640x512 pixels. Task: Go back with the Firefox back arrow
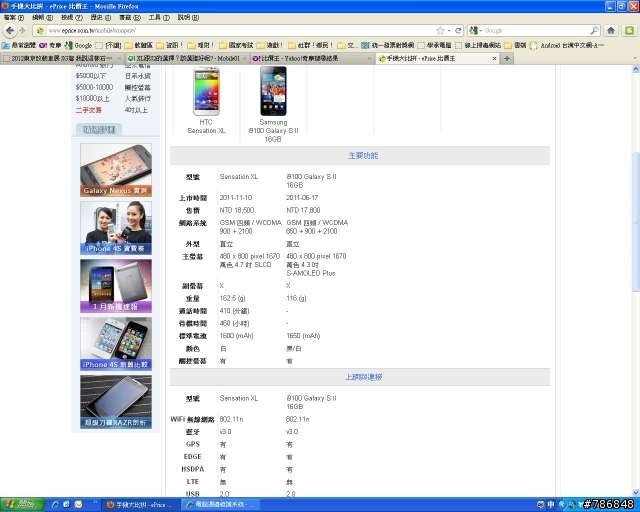tap(10, 30)
